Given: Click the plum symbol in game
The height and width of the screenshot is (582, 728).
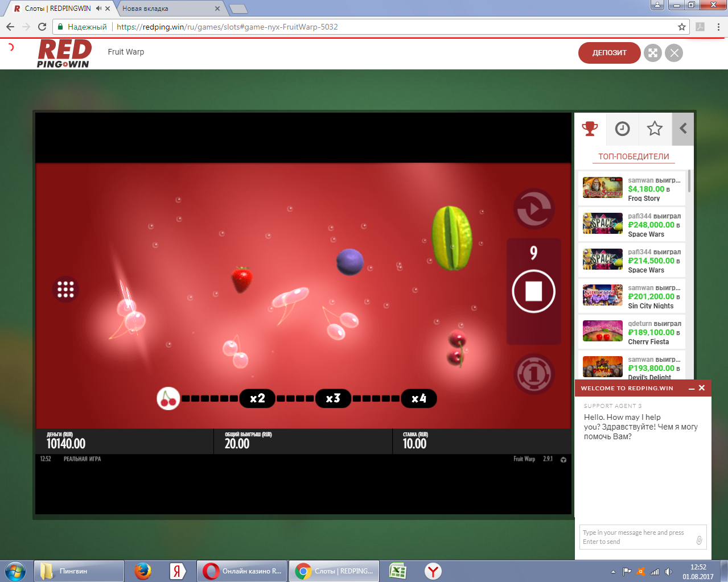Looking at the screenshot, I should (349, 262).
